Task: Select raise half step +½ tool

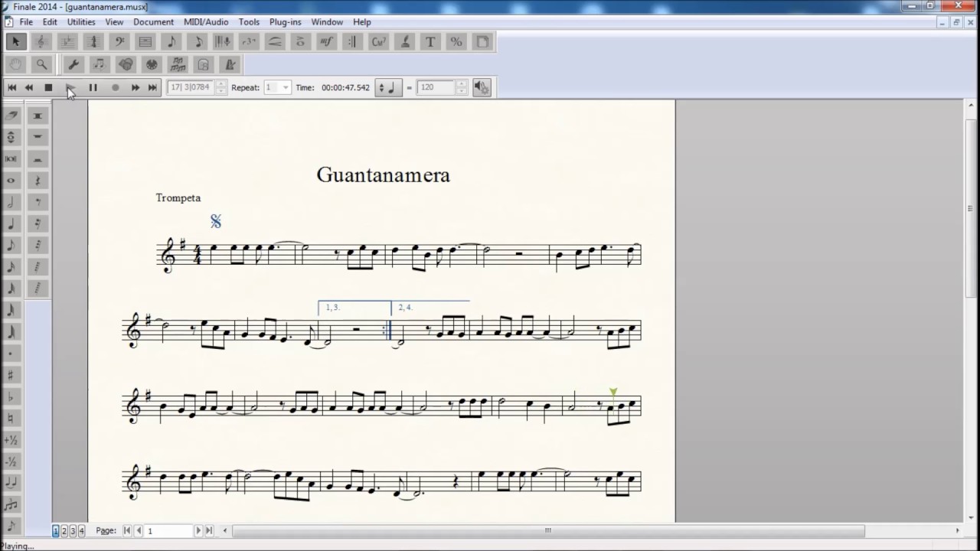Action: (x=11, y=440)
